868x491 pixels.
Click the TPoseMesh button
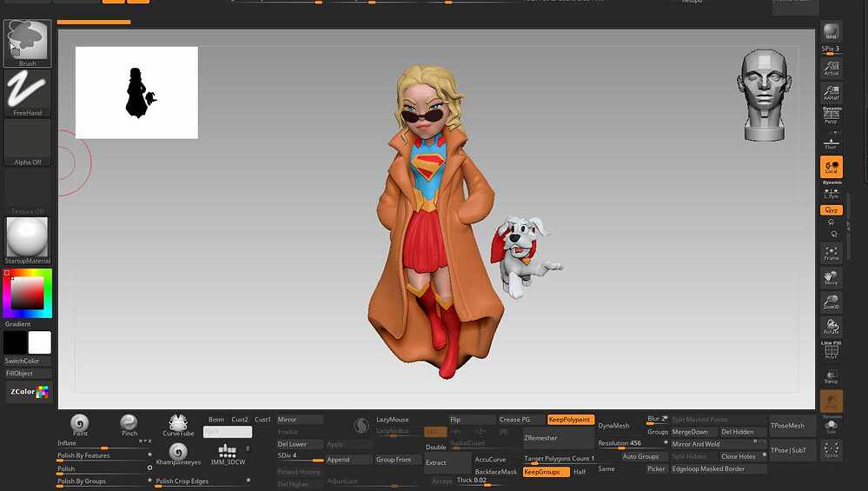(792, 426)
